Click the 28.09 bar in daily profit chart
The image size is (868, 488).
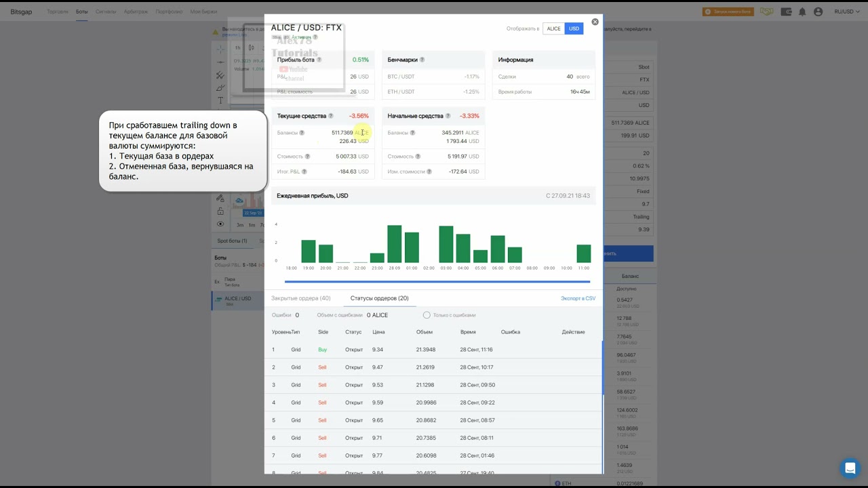coord(394,244)
